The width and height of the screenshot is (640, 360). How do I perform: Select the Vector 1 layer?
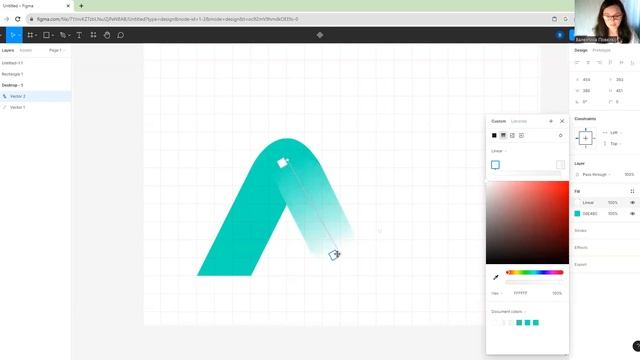pos(36,107)
